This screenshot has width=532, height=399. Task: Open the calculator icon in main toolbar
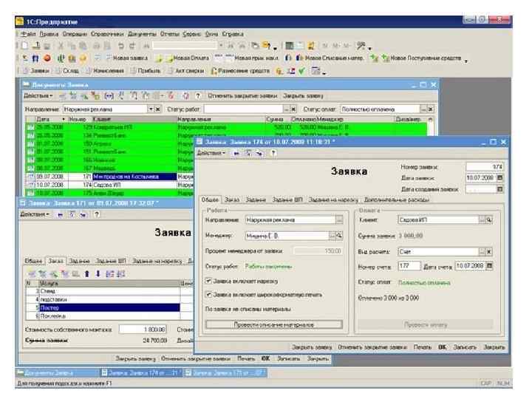tap(289, 46)
